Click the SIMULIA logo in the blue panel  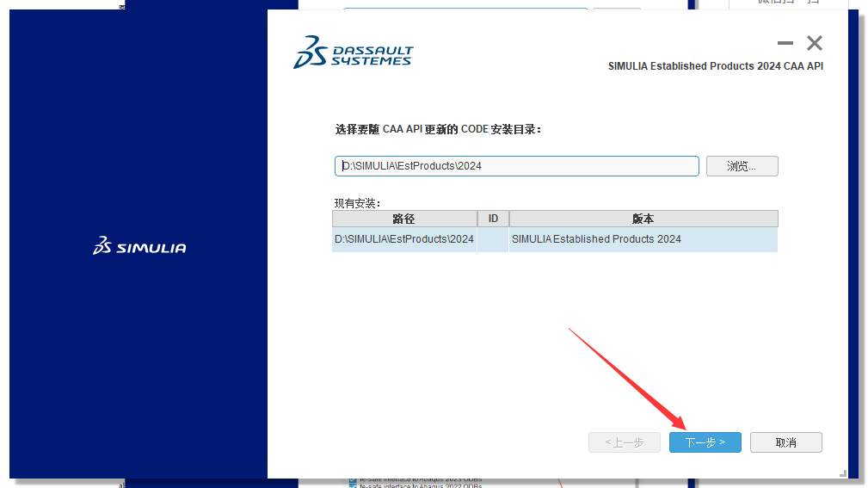pos(139,246)
